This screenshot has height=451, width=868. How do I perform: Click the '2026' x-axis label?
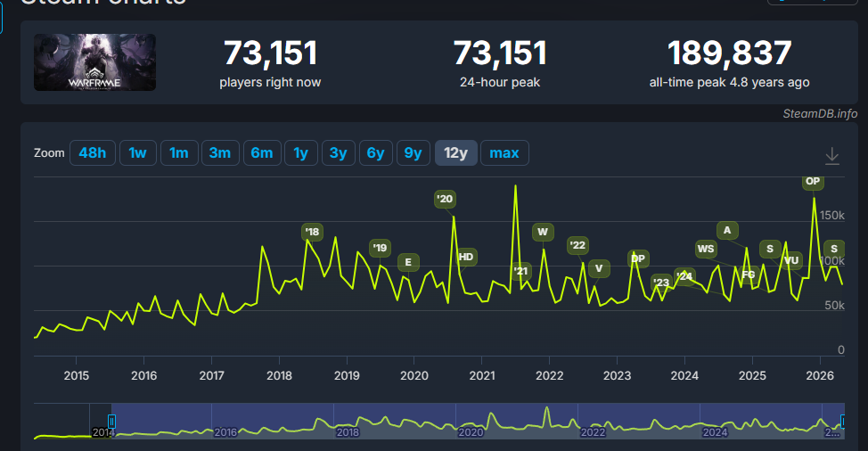[820, 376]
